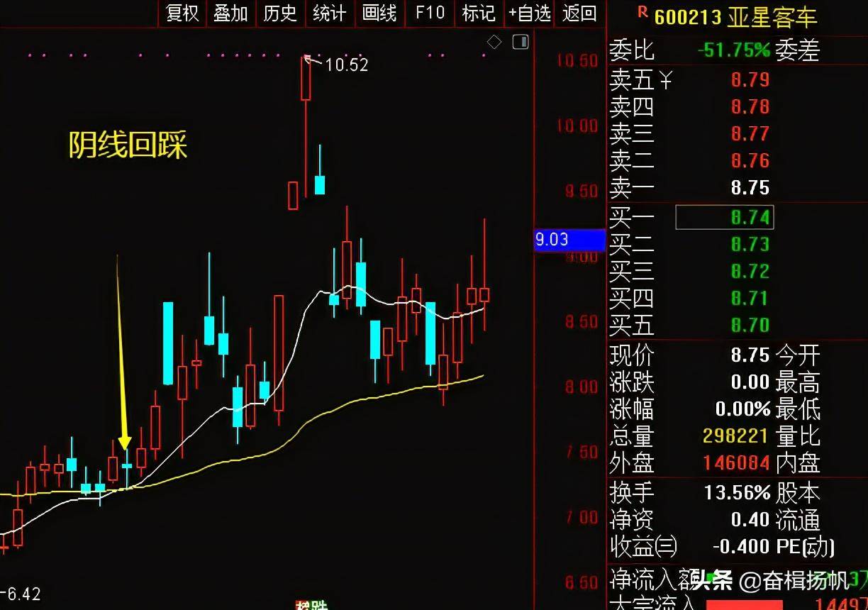868x610 pixels.
Task: Select the 叠加 overlay option
Action: (231, 13)
